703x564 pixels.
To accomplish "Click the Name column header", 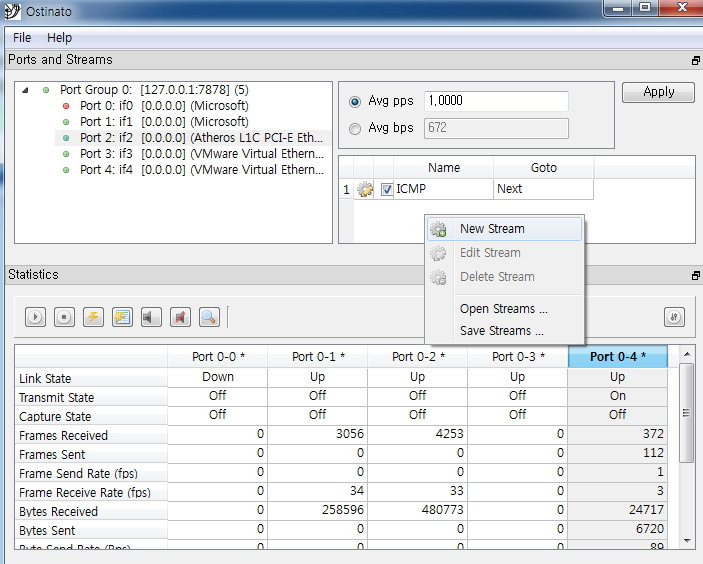I will (x=443, y=168).
